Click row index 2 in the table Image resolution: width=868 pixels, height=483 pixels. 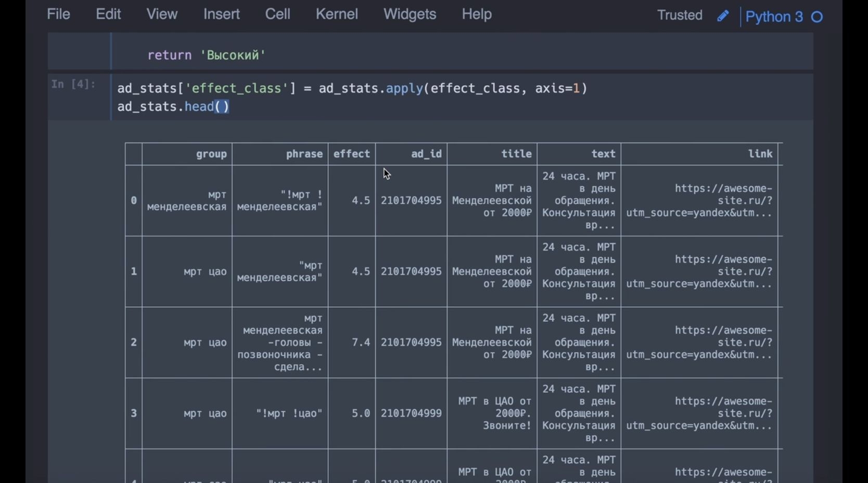pyautogui.click(x=134, y=343)
